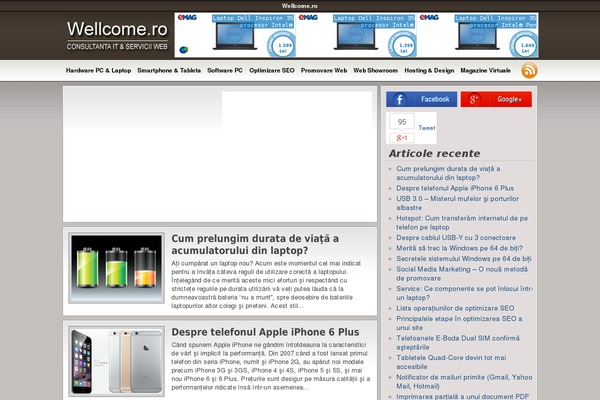
Task: Click the third eMAG laptop ad banner
Action: [478, 35]
